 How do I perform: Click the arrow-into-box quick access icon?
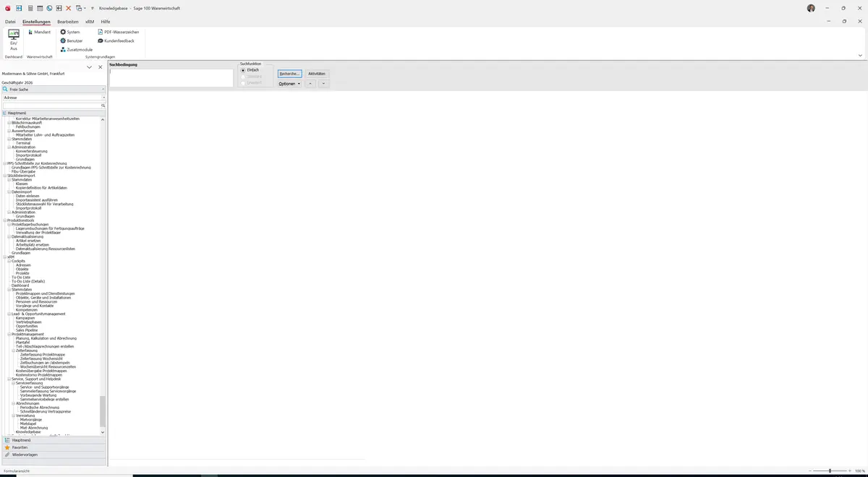point(59,8)
